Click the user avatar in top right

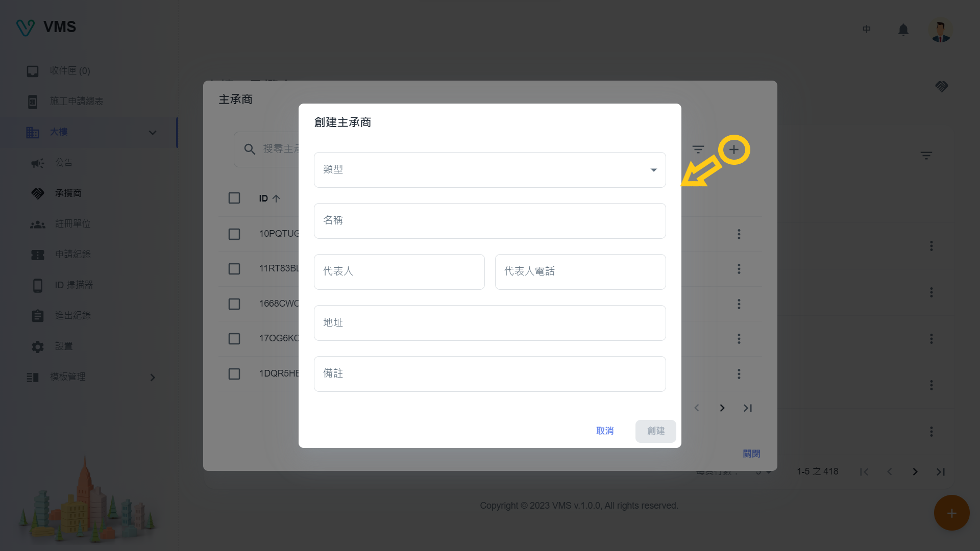pos(940,31)
